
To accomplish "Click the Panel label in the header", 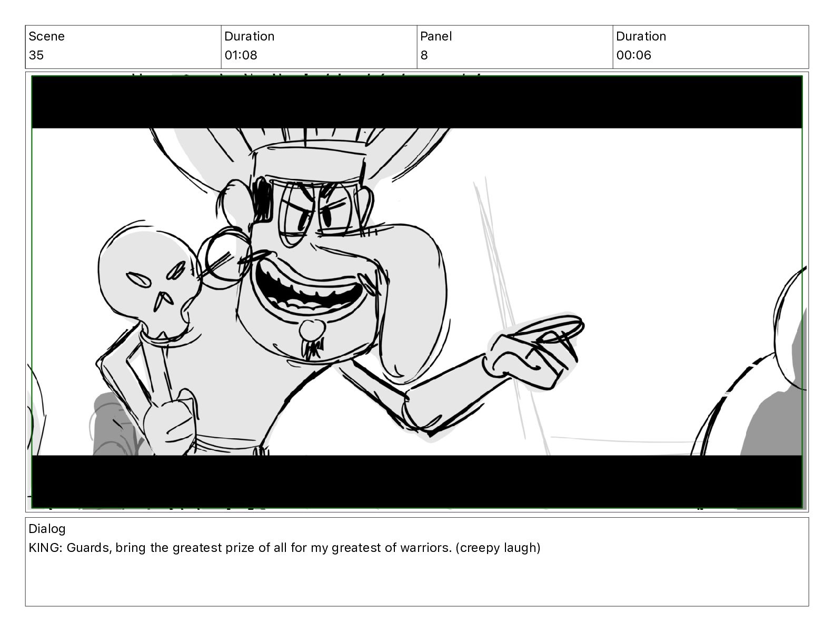I will pyautogui.click(x=436, y=36).
